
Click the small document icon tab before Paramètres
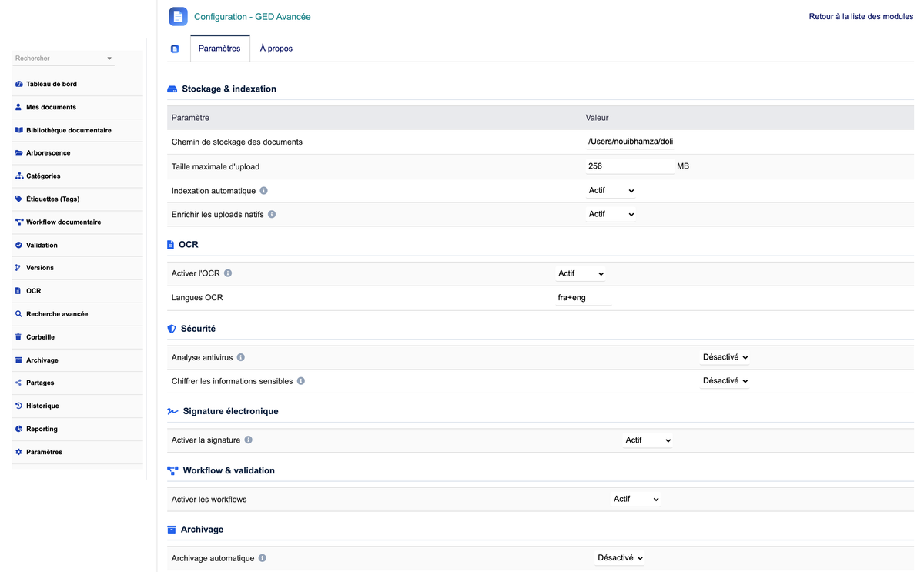point(175,49)
